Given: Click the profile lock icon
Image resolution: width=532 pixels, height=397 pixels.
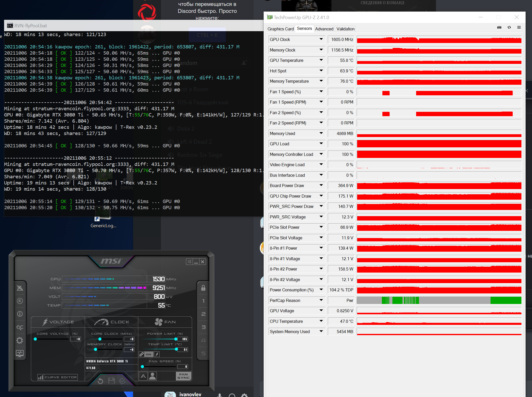Looking at the screenshot, I should [x=203, y=288].
